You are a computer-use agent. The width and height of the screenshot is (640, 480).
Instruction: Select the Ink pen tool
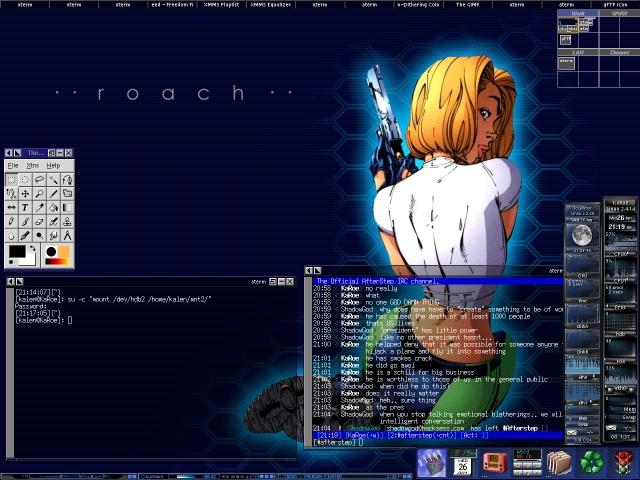[25, 236]
